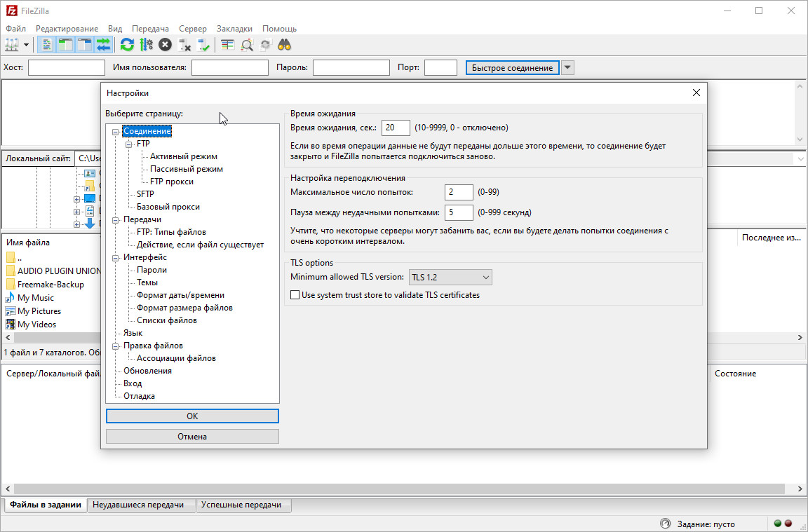Toggle message log display icon
The width and height of the screenshot is (808, 532).
tap(47, 45)
